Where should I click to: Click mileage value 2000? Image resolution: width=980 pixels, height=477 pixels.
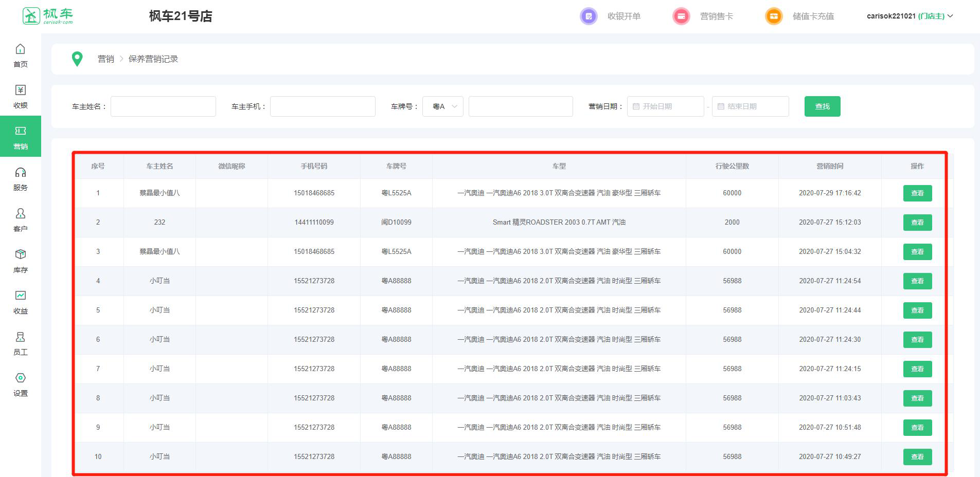732,223
